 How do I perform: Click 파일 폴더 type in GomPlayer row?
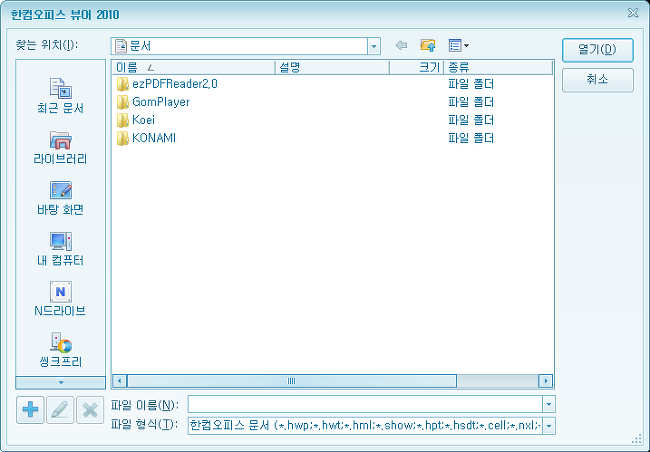(x=471, y=102)
